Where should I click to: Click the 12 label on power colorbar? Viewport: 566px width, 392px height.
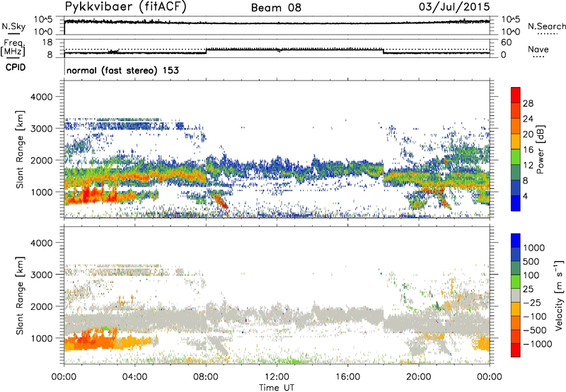528,166
